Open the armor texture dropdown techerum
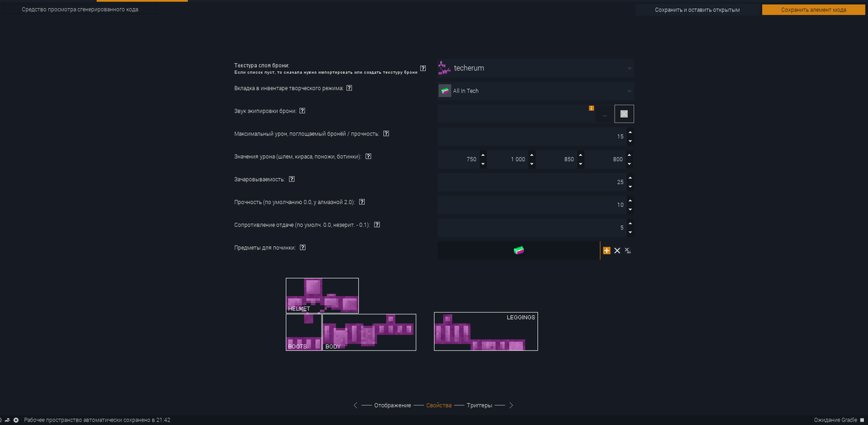Image resolution: width=868 pixels, height=425 pixels. (x=536, y=68)
